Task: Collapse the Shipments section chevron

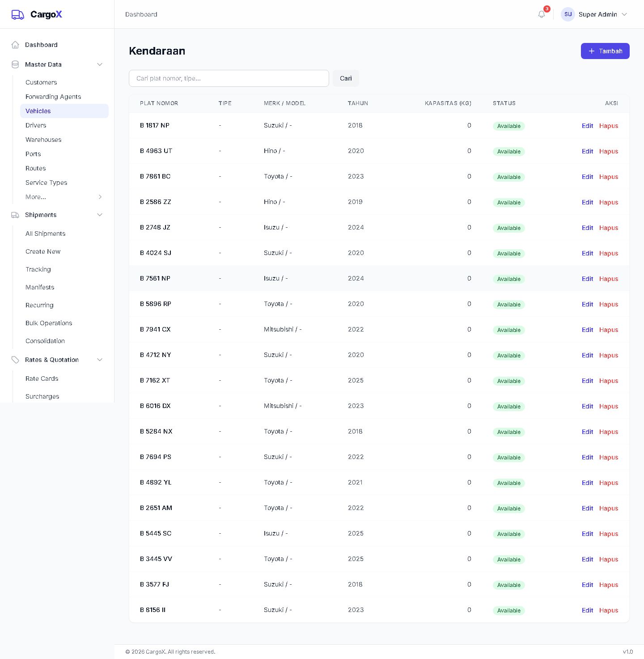Action: [x=100, y=215]
